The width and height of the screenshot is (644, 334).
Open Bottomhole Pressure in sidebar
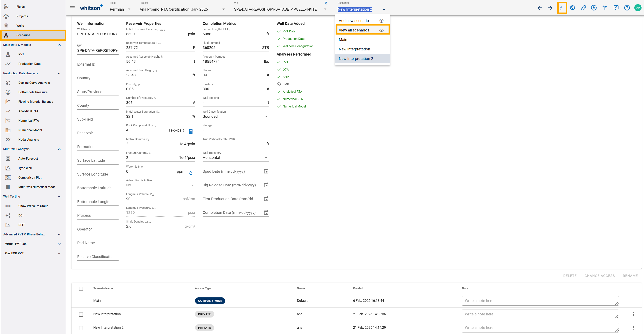[33, 92]
